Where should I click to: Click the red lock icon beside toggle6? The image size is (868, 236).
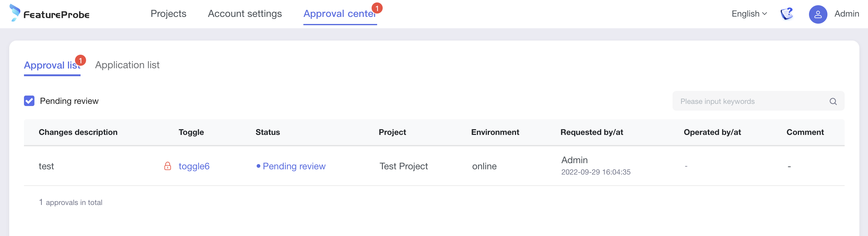pyautogui.click(x=168, y=166)
